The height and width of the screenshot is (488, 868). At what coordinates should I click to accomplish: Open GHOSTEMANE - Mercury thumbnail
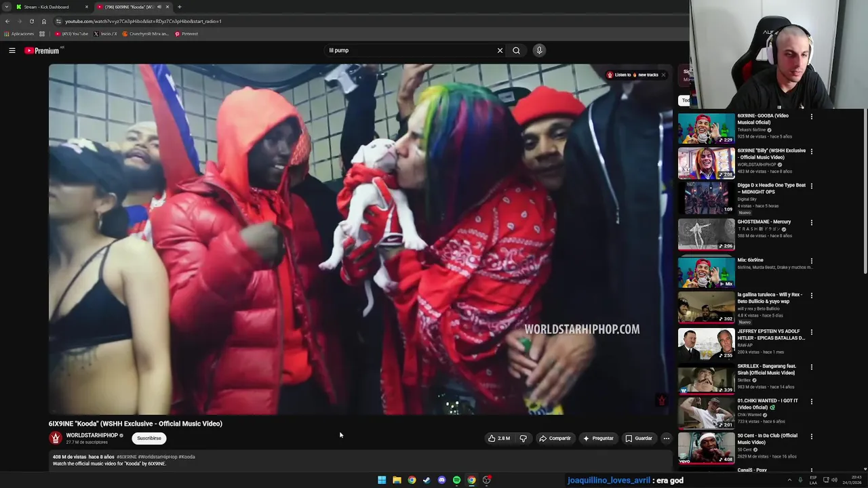(706, 234)
